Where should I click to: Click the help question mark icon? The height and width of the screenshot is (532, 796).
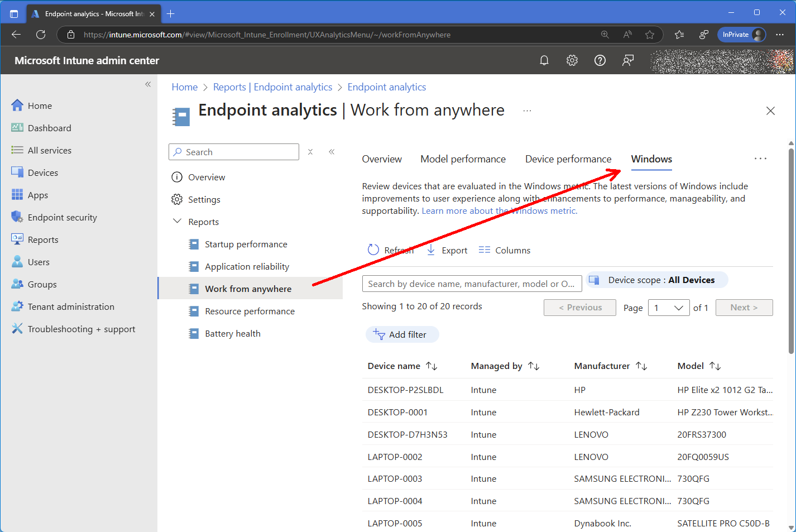[x=600, y=60]
